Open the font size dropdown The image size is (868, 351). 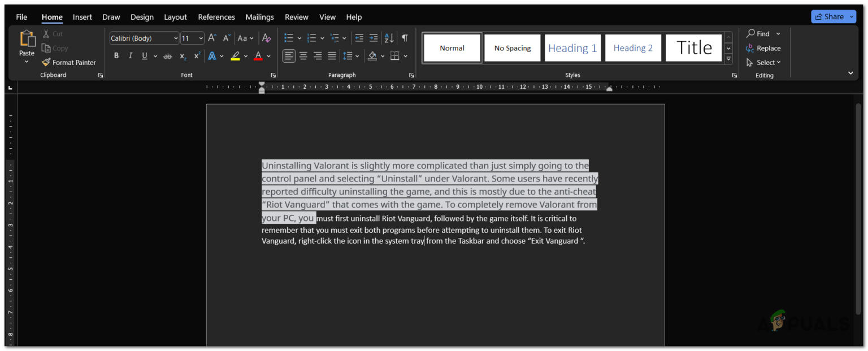tap(200, 38)
